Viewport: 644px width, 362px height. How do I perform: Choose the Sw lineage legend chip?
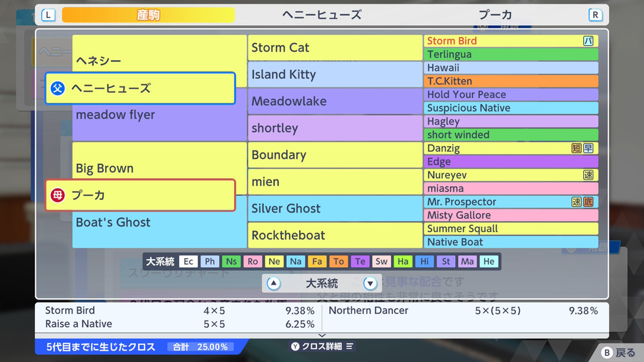coord(381,261)
